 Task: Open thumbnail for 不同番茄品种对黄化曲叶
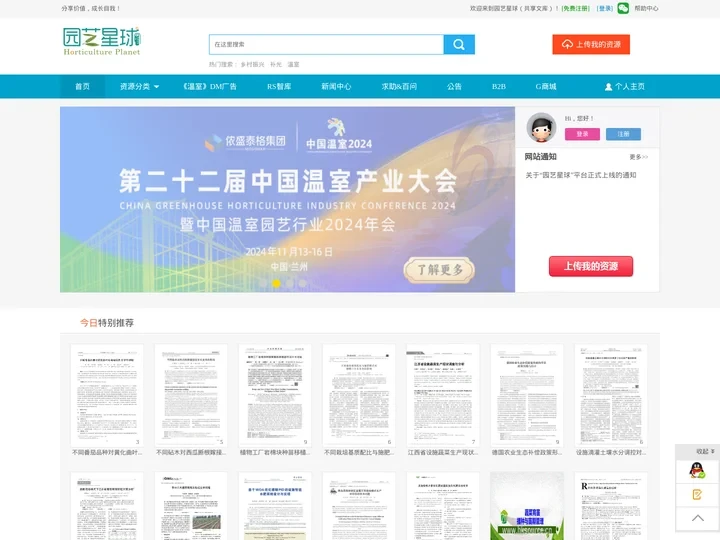pos(107,395)
